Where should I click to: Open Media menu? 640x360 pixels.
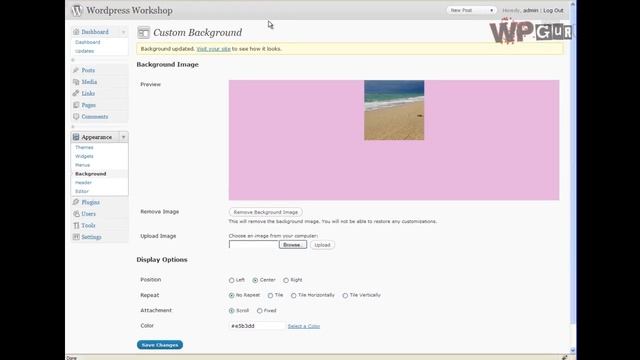(x=89, y=82)
